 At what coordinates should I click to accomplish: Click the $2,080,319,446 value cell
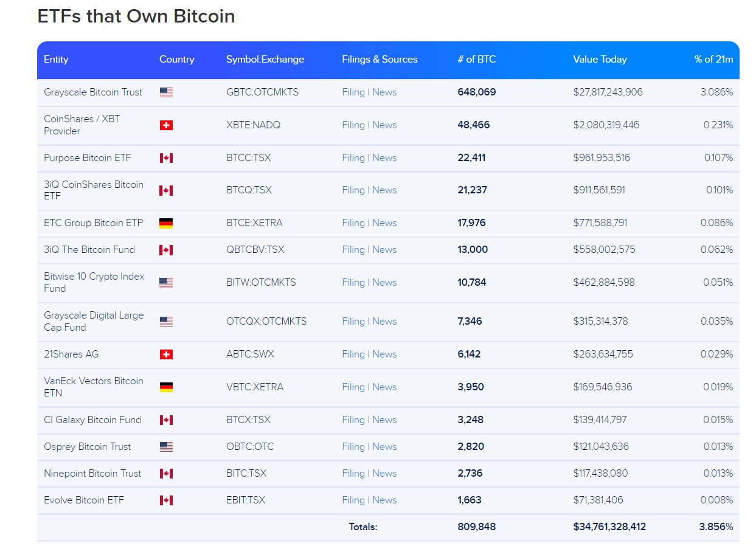coord(606,125)
